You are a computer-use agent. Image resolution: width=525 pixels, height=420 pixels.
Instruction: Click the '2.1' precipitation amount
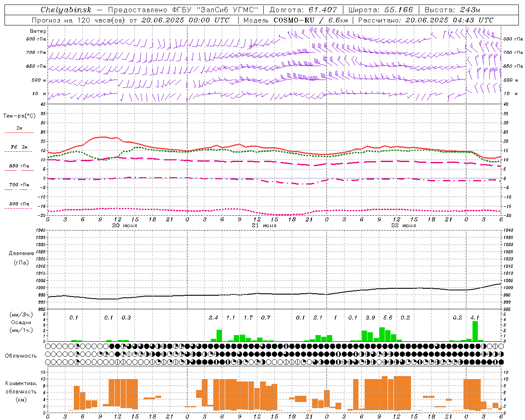(x=318, y=318)
